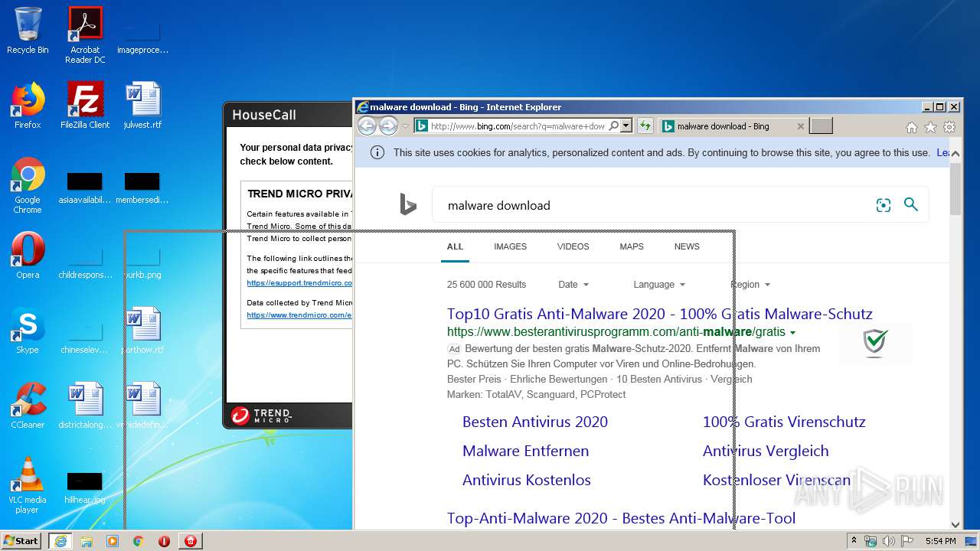This screenshot has width=980, height=551.
Task: Open Top-Anti-Malware 2020 Bestes Anti-Malware-Tool result
Action: [x=621, y=518]
